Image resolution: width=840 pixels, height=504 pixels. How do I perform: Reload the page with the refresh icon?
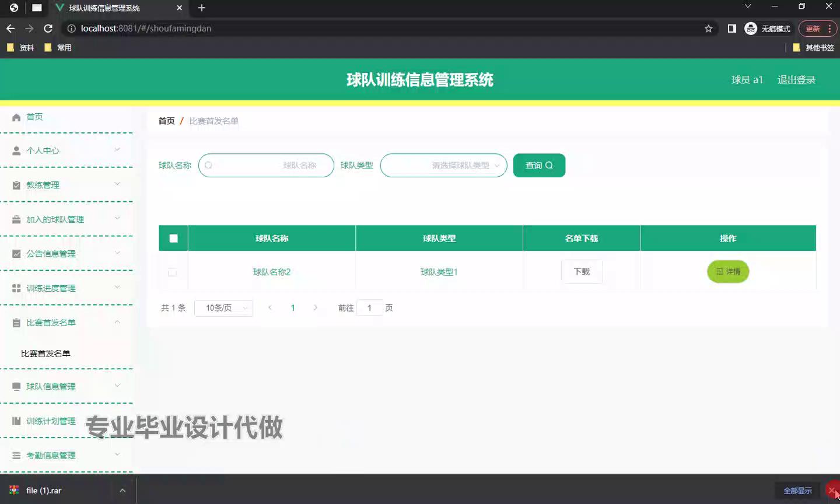coord(48,29)
